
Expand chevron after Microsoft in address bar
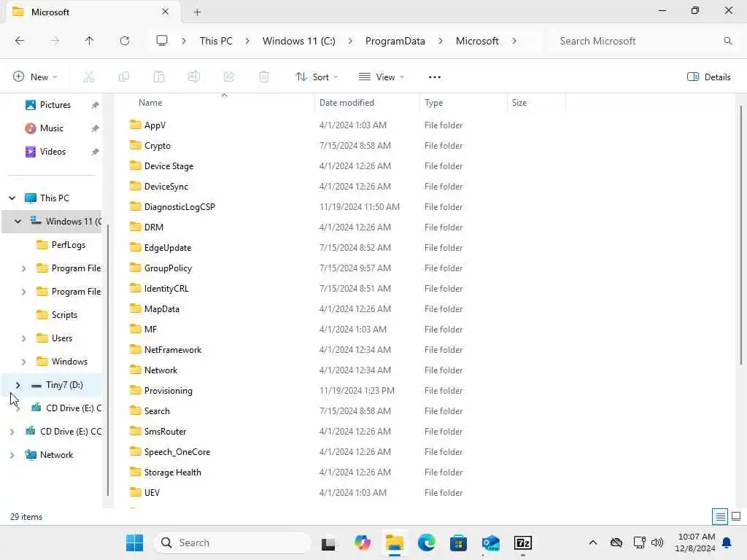pyautogui.click(x=514, y=41)
